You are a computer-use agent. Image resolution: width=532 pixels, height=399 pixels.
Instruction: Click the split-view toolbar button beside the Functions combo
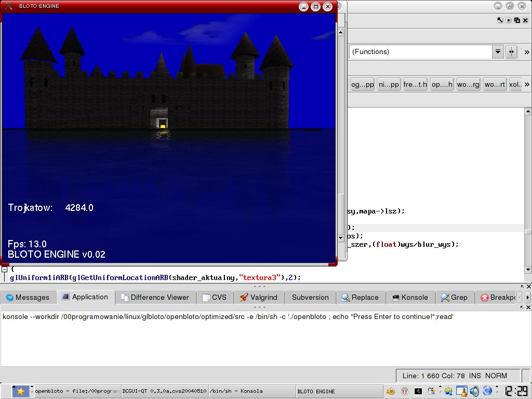tap(511, 52)
